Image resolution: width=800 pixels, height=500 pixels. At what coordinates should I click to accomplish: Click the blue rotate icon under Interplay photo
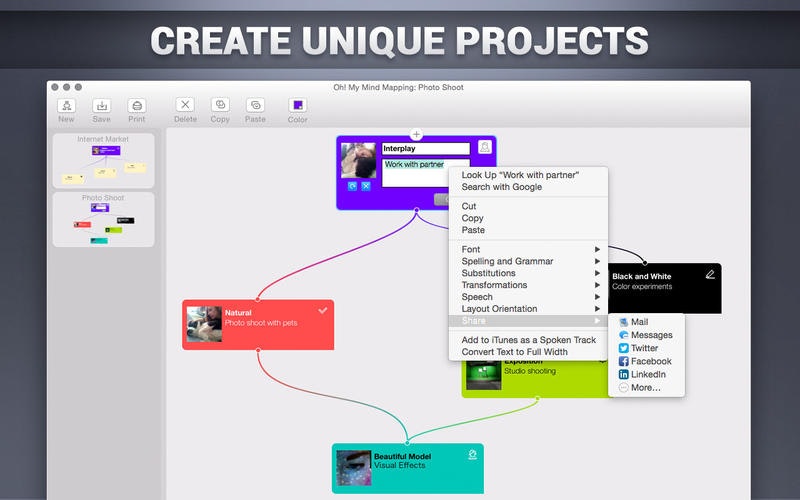click(x=352, y=186)
